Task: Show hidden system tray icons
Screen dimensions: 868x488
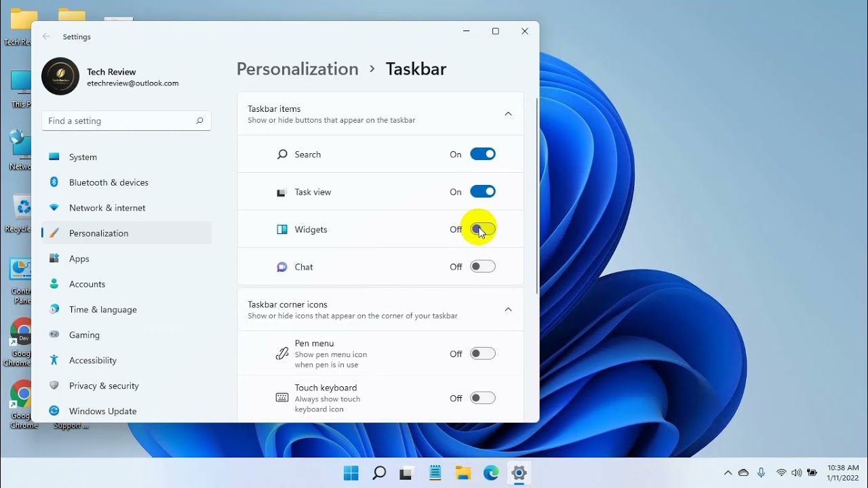Action: click(x=728, y=473)
